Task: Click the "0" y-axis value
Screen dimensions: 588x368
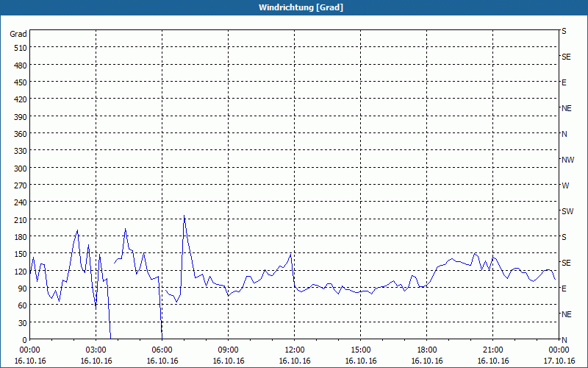Action: click(25, 340)
